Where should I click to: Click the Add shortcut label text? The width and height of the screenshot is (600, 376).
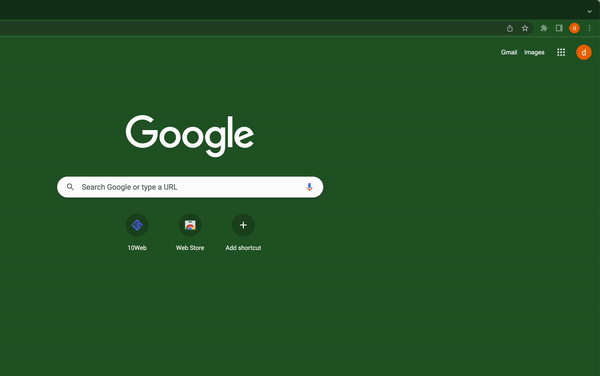pos(243,248)
